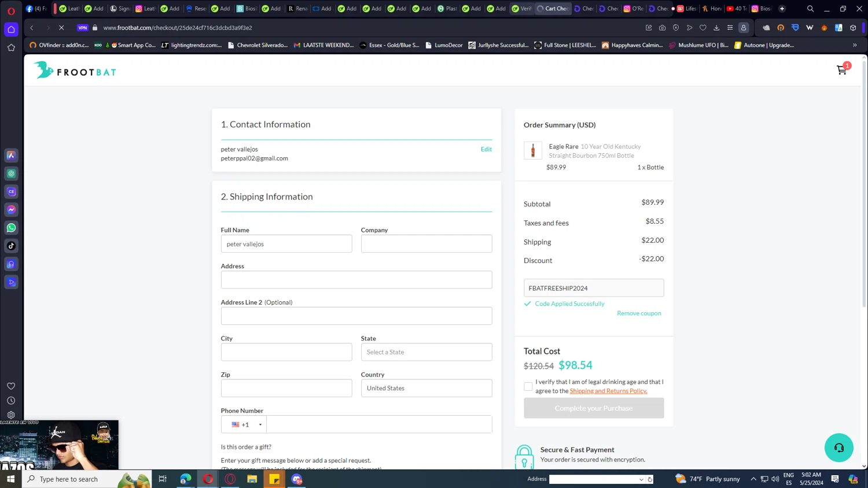
Task: Open the Opera menu logo
Action: coord(11,11)
